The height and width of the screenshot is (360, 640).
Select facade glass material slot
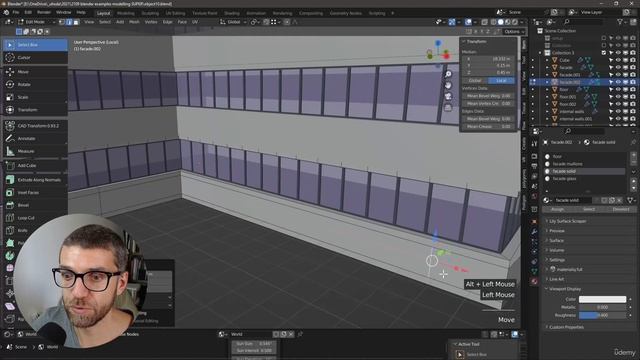point(584,179)
